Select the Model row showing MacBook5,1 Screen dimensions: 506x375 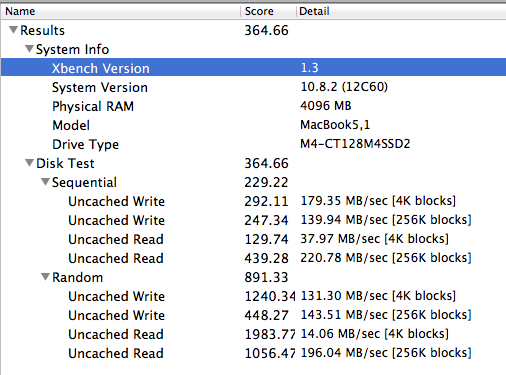253,125
